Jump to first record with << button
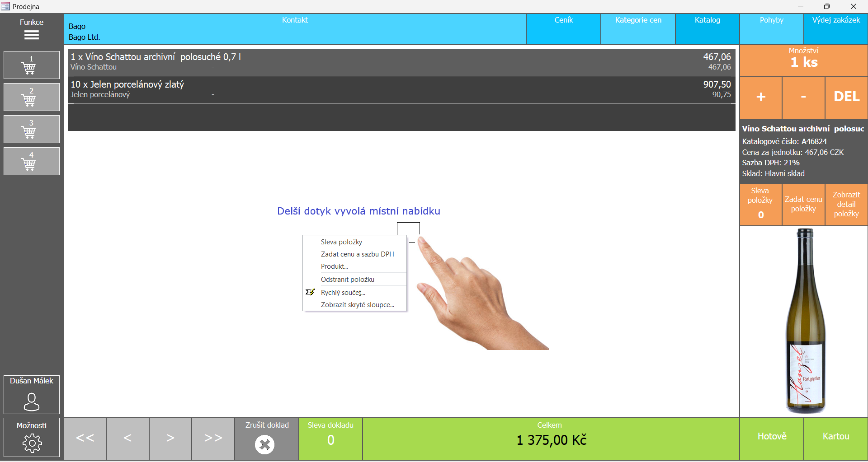This screenshot has height=462, width=868. point(85,439)
